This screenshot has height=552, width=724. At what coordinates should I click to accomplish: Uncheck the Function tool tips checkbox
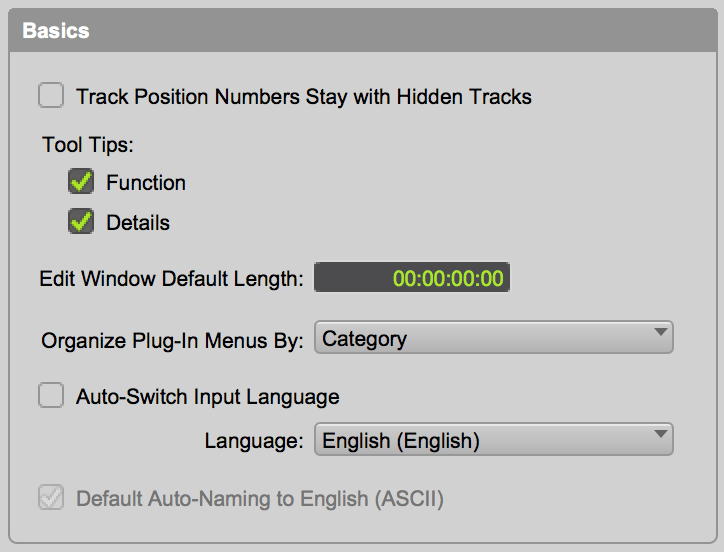coord(81,183)
